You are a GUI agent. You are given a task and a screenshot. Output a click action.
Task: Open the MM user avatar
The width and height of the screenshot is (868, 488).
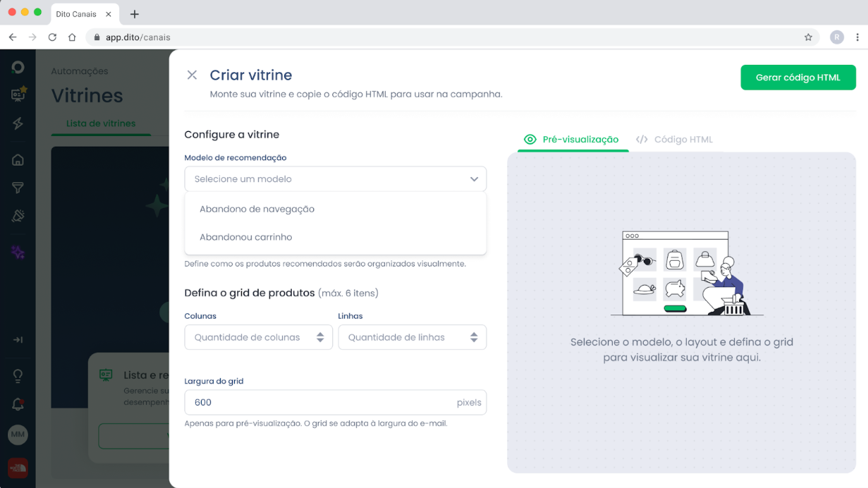(x=18, y=434)
